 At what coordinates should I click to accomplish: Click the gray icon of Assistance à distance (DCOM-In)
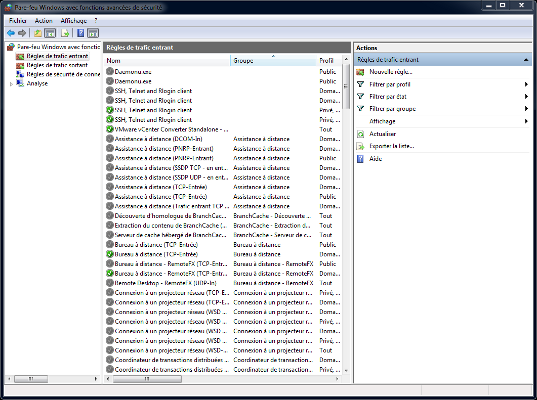[110, 139]
